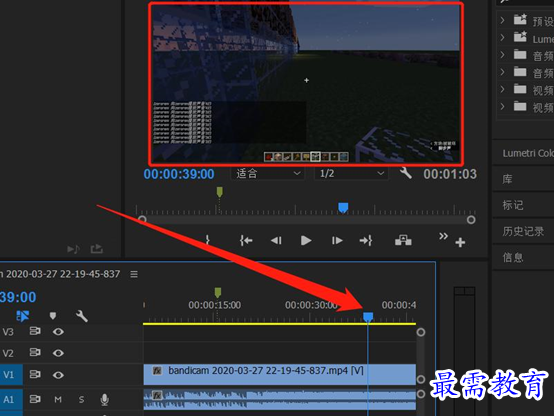Image resolution: width=554 pixels, height=416 pixels.
Task: Toggle sync lock on V3 track
Action: tap(35, 331)
